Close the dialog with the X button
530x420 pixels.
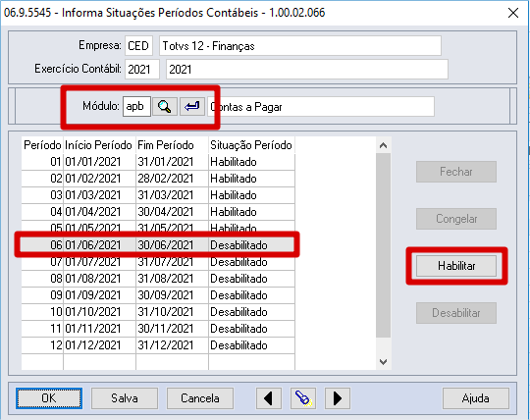pyautogui.click(x=513, y=13)
